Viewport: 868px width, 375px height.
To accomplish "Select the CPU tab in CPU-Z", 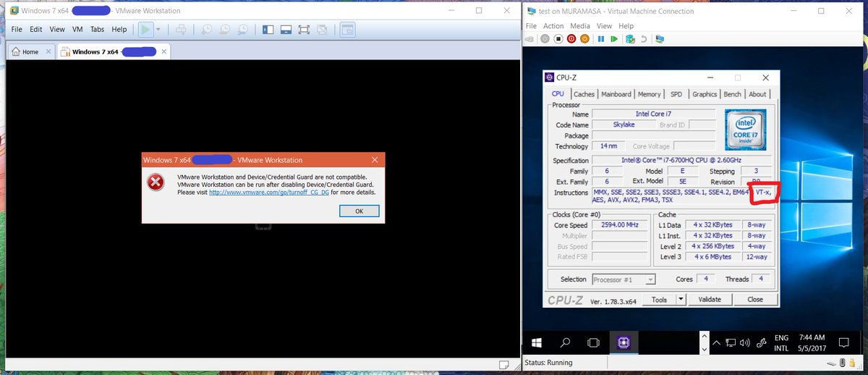I will pyautogui.click(x=558, y=94).
